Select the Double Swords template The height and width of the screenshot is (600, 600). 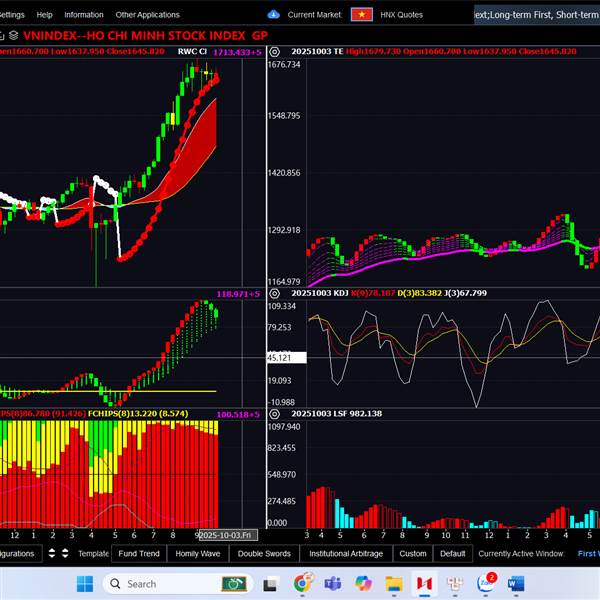[264, 553]
